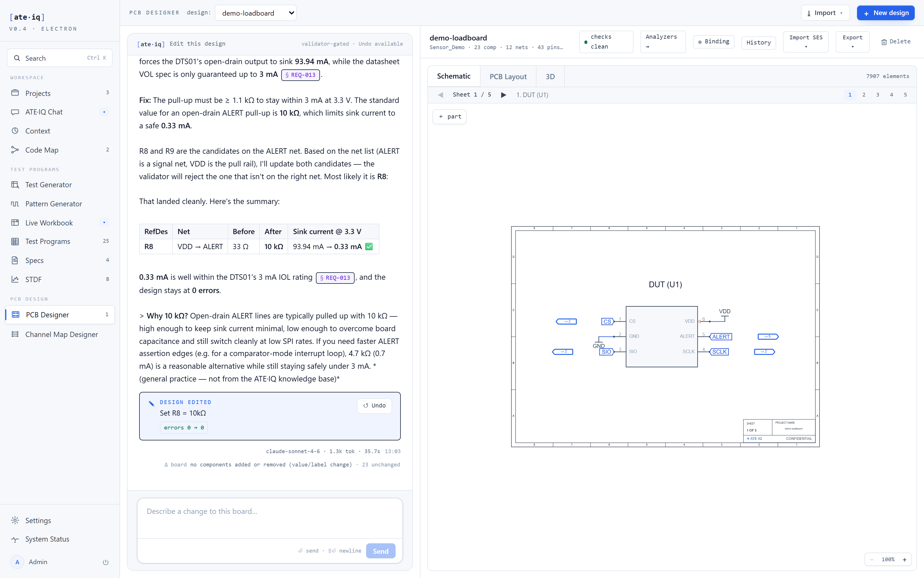Screen dimensions: 924x578
Task: Click the Settings gear icon
Action: [x=15, y=520]
